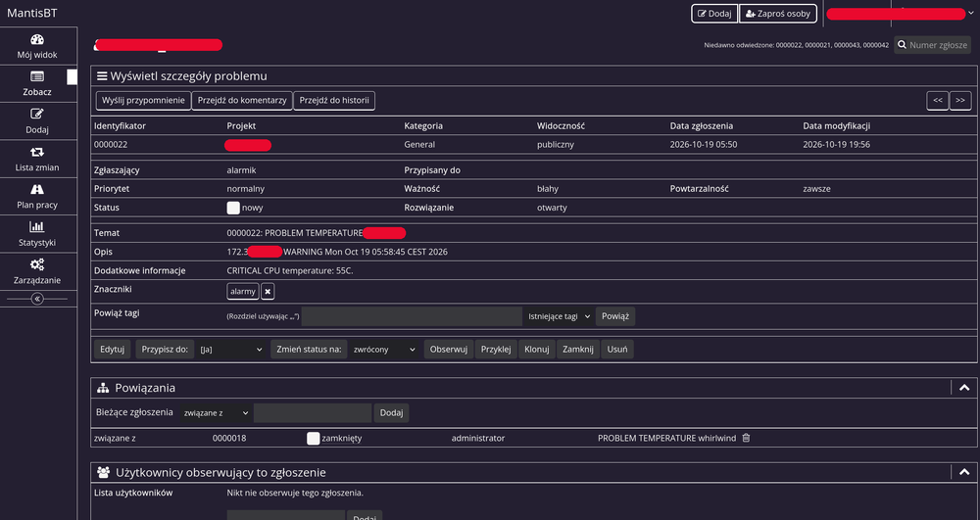Image resolution: width=980 pixels, height=520 pixels.
Task: Open Lista zmian changelog icon
Action: coord(37,152)
